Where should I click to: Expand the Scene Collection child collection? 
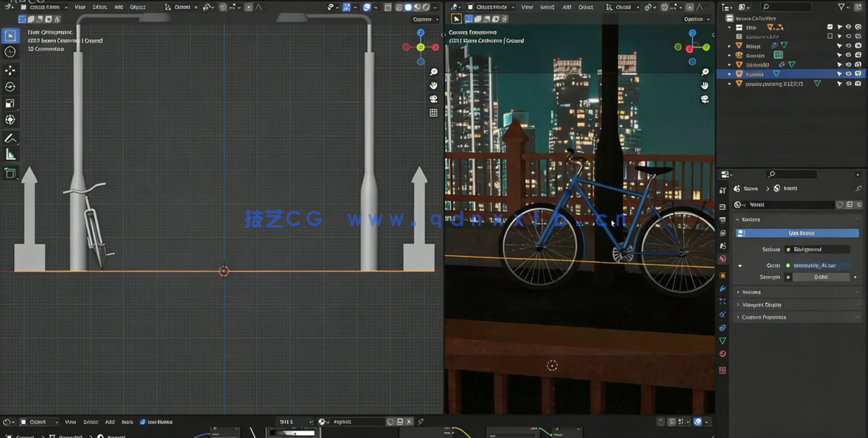pyautogui.click(x=729, y=27)
